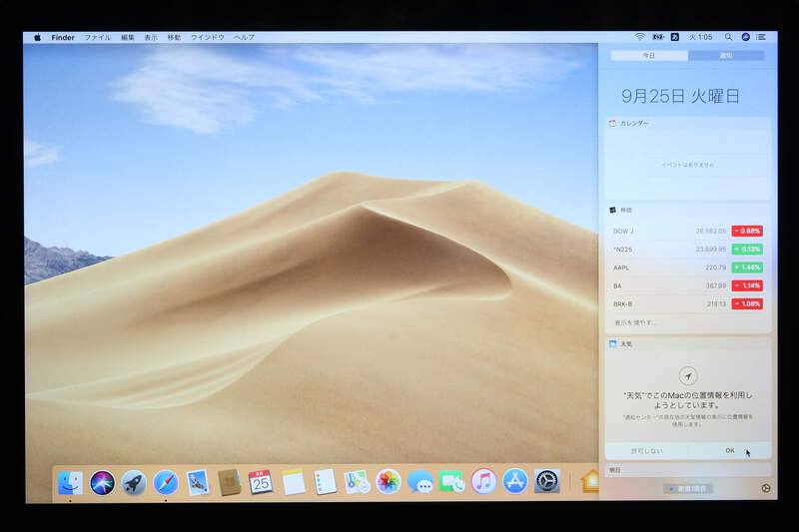
Task: Open the Messages speech bubble icon in Dock
Action: 419,482
